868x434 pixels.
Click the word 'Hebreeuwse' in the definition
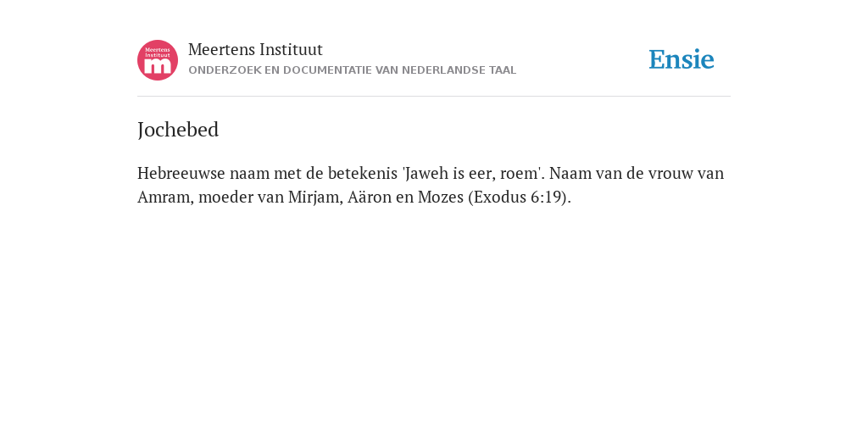click(x=181, y=173)
